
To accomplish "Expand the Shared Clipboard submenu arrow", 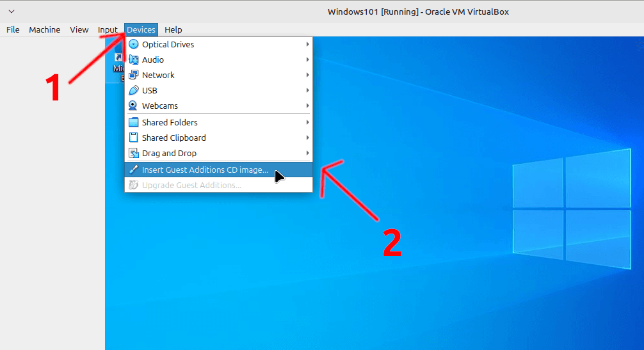I will pos(307,138).
